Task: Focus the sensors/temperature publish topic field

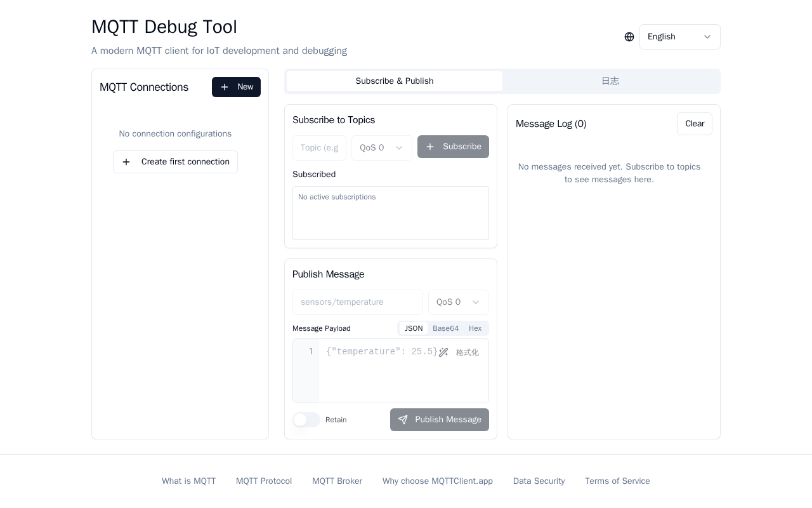Action: (358, 302)
